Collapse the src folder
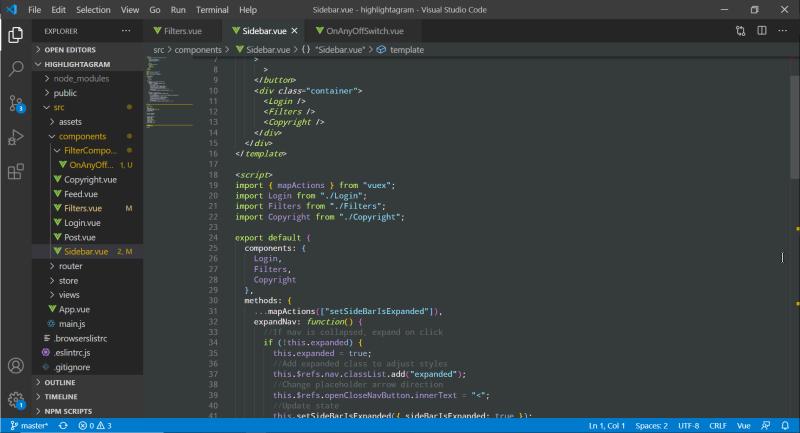 point(59,107)
